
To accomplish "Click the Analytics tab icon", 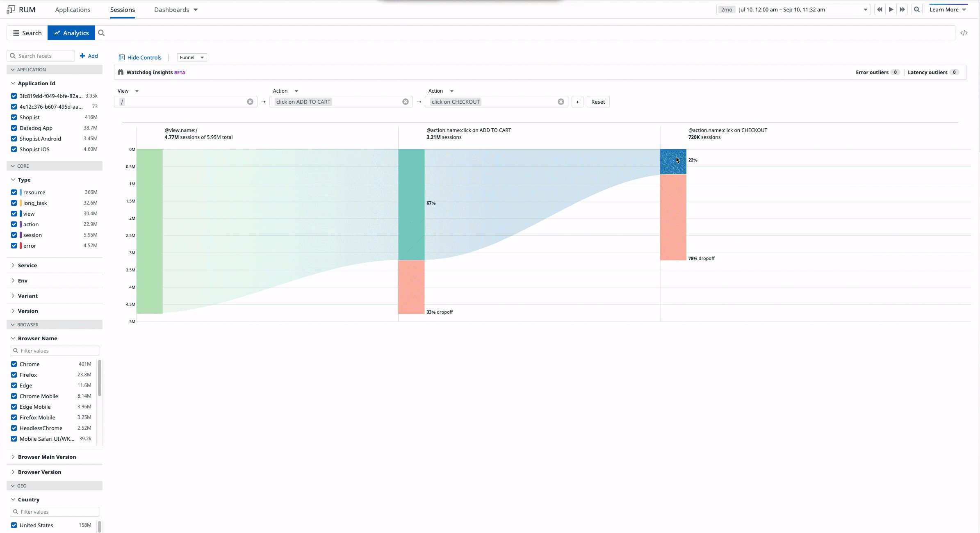I will (57, 33).
